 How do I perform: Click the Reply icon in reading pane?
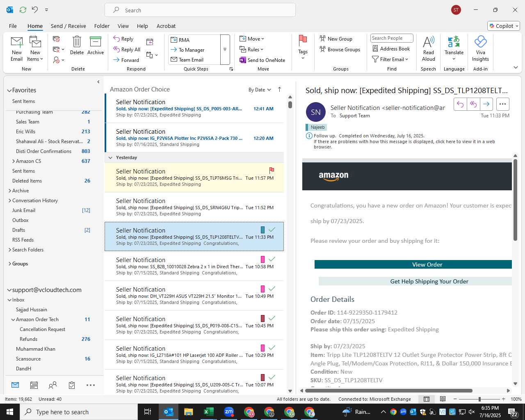tap(460, 104)
